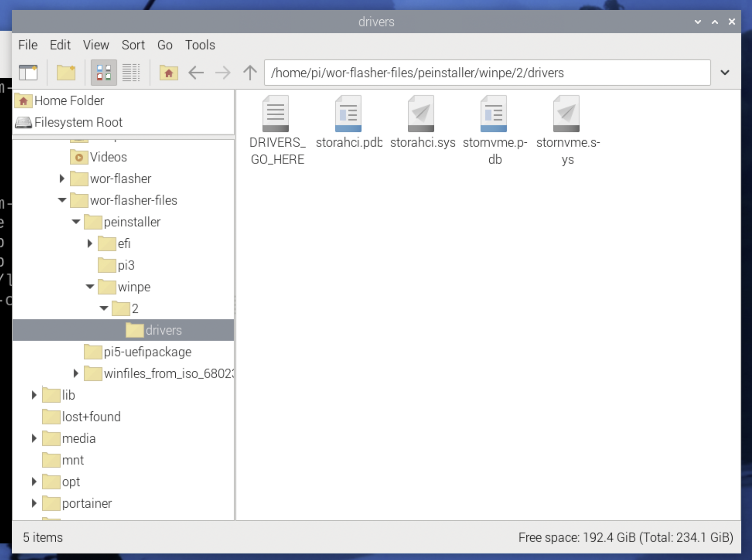Select the storahci.sys file icon
This screenshot has height=560, width=752.
(422, 114)
